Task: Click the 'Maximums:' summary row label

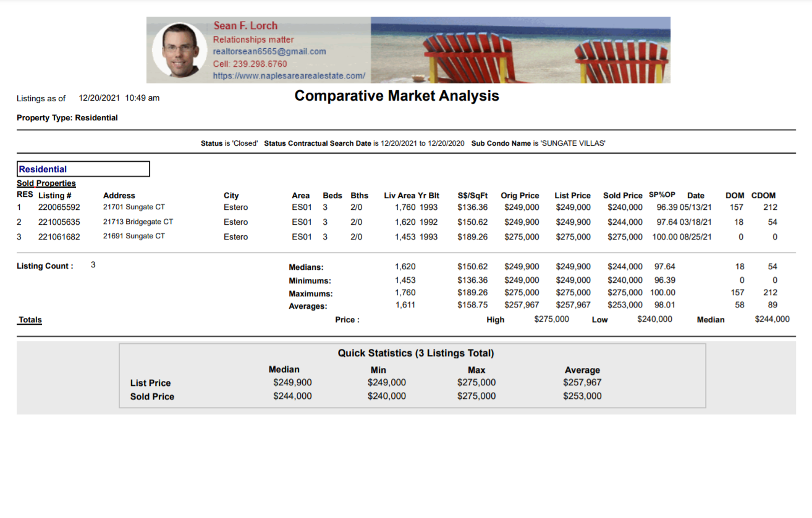Action: (311, 294)
